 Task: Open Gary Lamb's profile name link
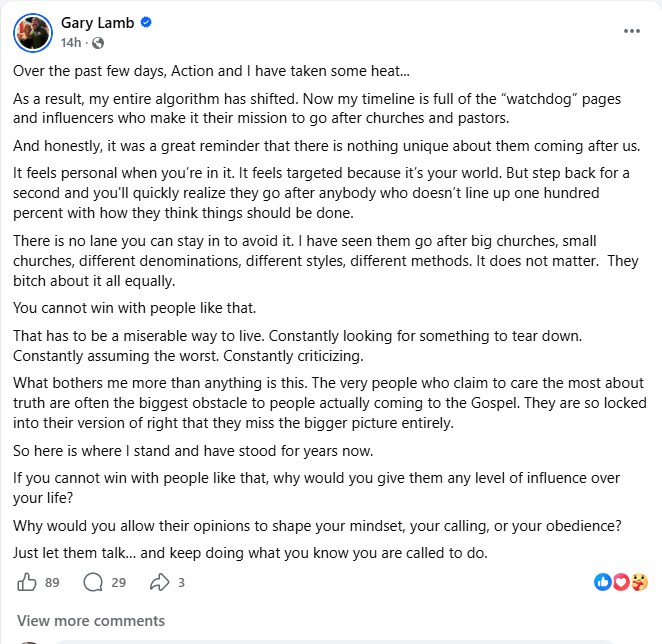point(97,23)
